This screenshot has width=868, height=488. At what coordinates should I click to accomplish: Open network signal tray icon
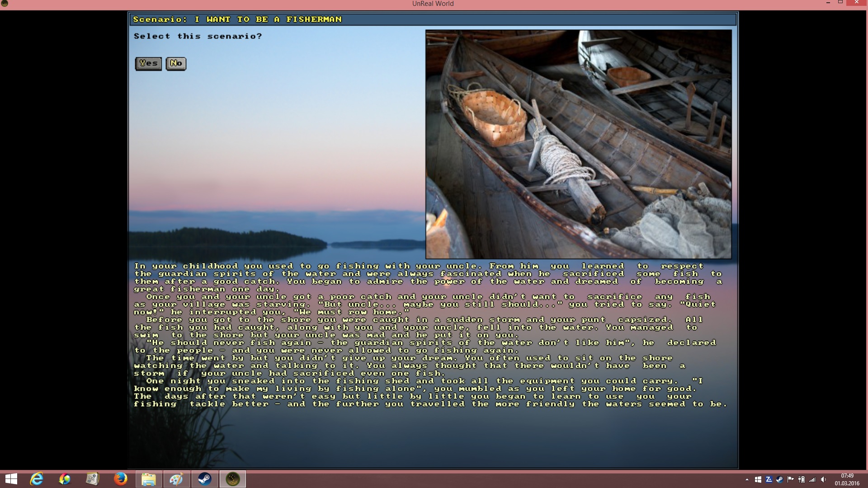(x=812, y=479)
